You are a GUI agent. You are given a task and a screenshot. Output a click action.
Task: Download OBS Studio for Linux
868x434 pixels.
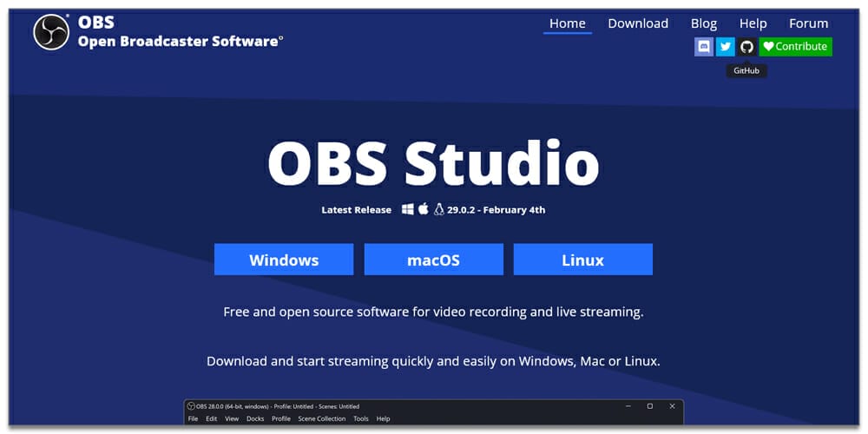click(583, 260)
